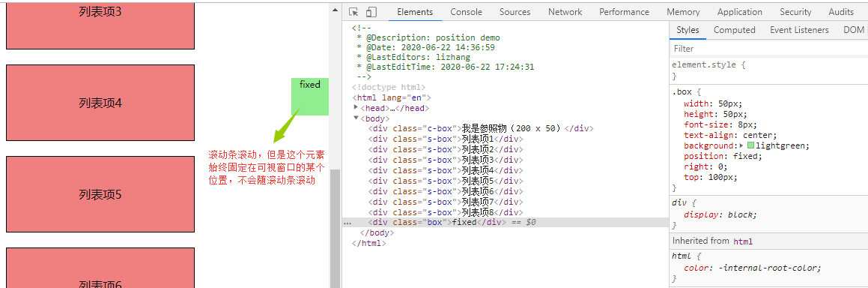Switch to the Memory tab

click(683, 12)
